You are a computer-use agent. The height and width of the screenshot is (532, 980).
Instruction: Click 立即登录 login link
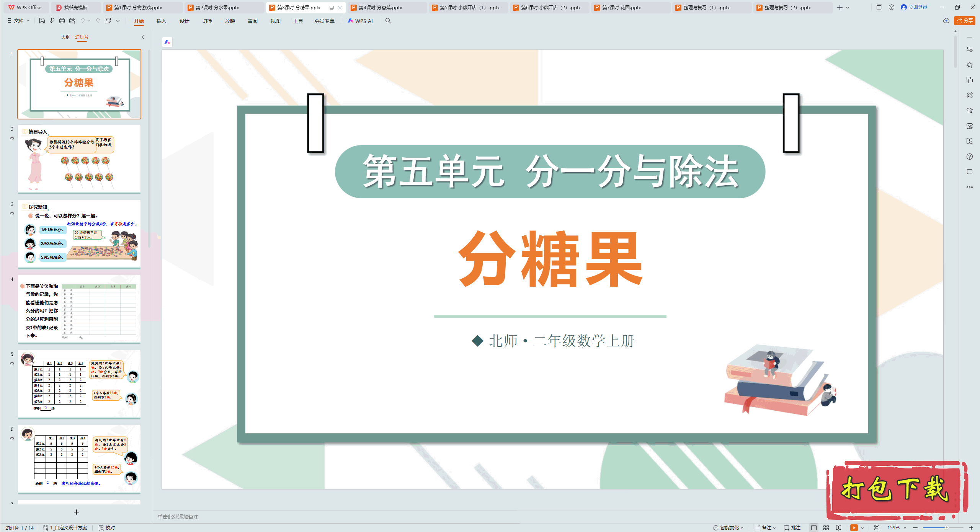(x=917, y=7)
